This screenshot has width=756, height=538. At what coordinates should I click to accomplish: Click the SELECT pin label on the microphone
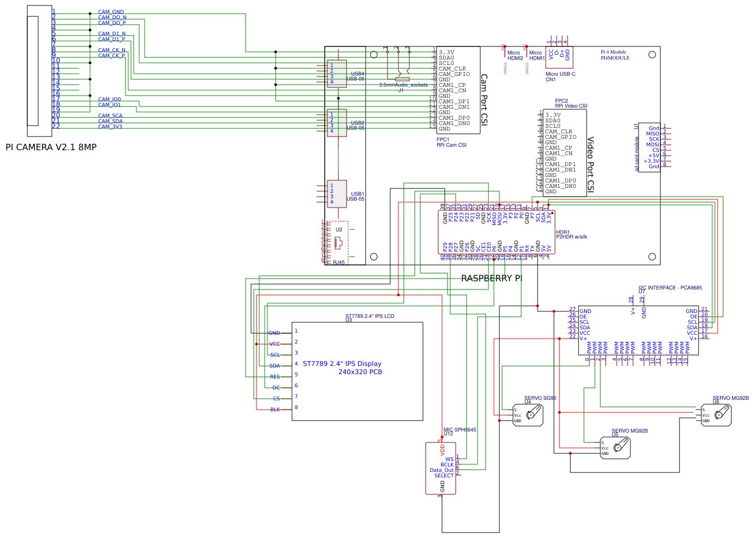444,476
